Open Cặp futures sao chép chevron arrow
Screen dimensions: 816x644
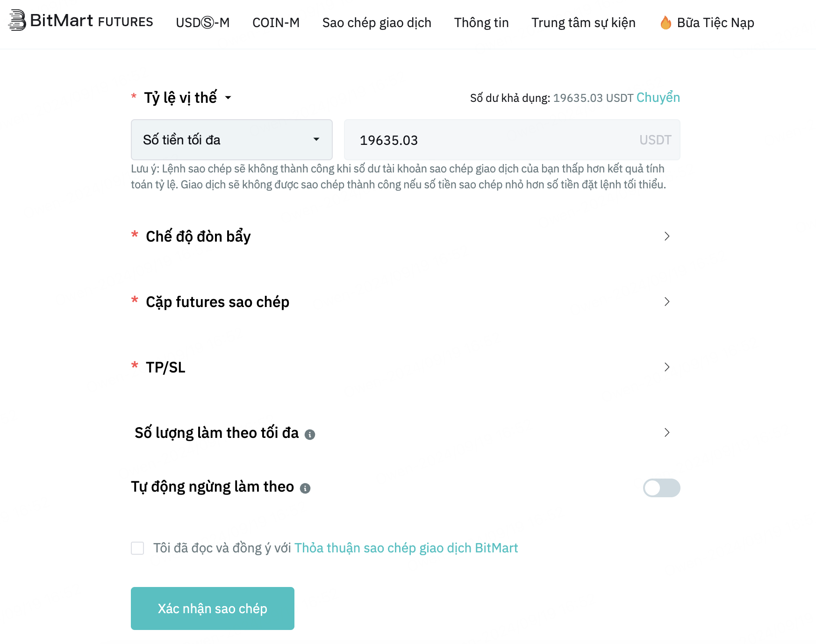click(667, 302)
